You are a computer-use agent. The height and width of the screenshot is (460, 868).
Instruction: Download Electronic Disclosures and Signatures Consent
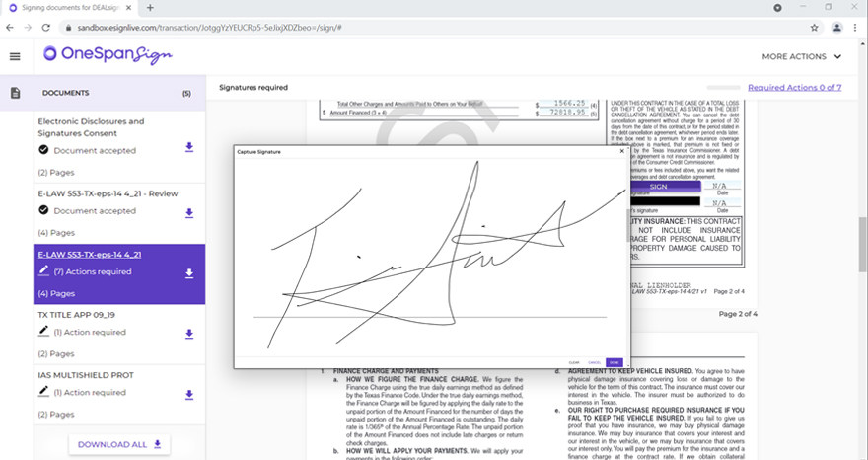189,147
